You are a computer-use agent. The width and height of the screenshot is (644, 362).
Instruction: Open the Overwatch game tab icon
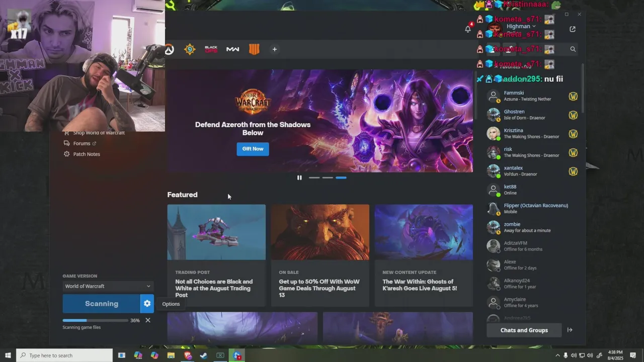[x=170, y=49]
